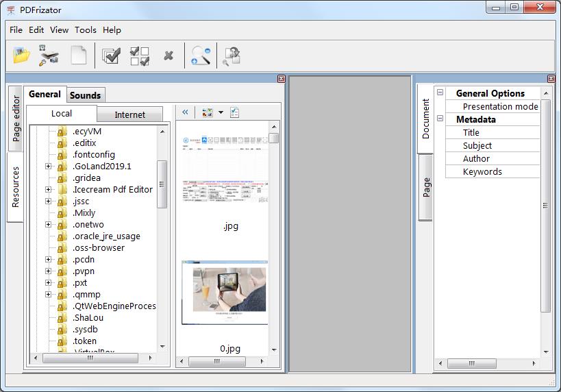The width and height of the screenshot is (561, 392).
Task: Open the Help menu
Action: coord(112,29)
